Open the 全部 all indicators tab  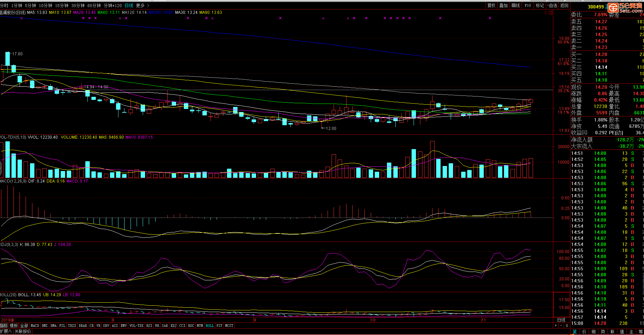coord(24,326)
